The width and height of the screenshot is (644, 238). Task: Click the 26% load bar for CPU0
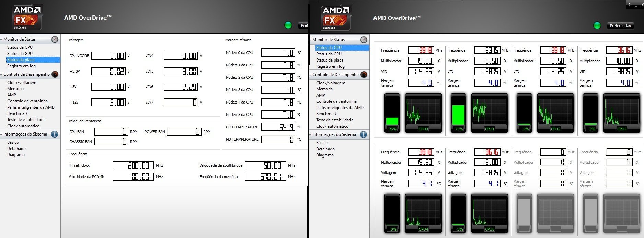click(x=392, y=113)
